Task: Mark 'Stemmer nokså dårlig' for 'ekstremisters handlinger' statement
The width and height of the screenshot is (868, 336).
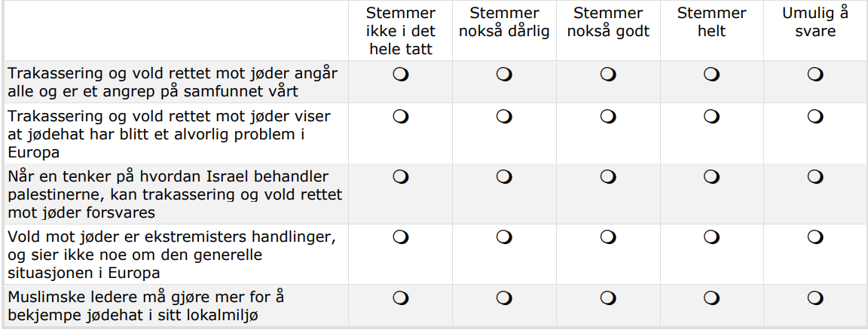Action: click(504, 237)
